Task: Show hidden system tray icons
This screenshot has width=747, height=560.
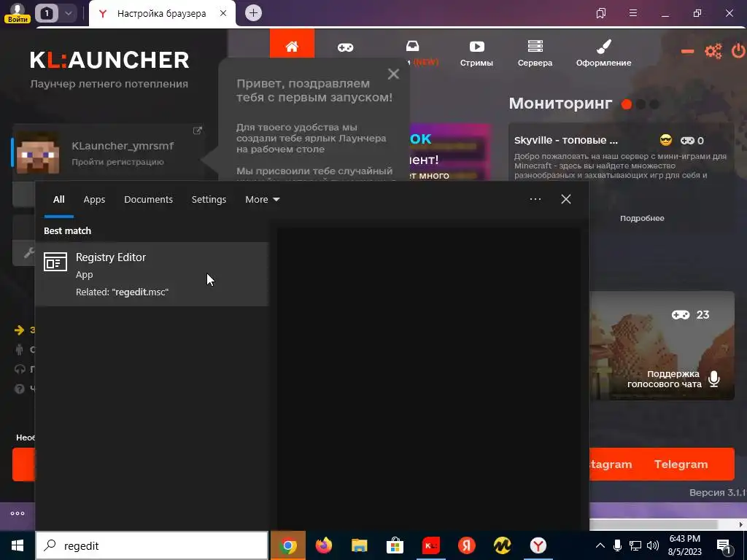Action: pos(600,545)
